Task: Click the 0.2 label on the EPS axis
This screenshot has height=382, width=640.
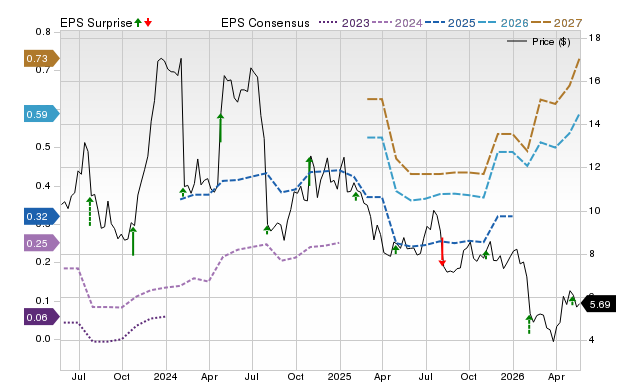Action: coord(43,262)
